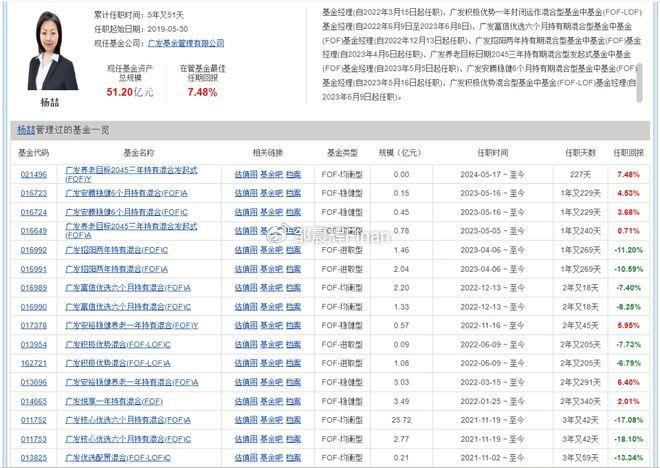This screenshot has height=468, width=660.
Task: Select the 任职起始日期 2019-05-30 text
Action: (141, 29)
